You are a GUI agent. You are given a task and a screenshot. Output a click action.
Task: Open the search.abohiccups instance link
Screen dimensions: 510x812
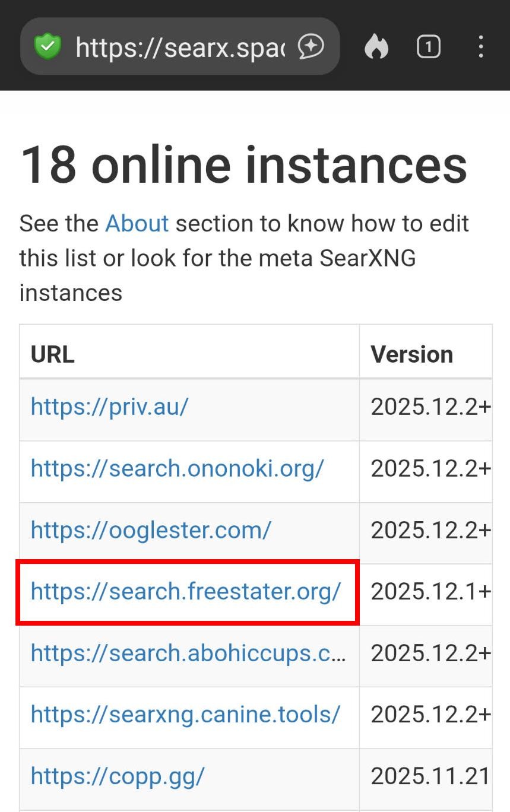(x=188, y=653)
